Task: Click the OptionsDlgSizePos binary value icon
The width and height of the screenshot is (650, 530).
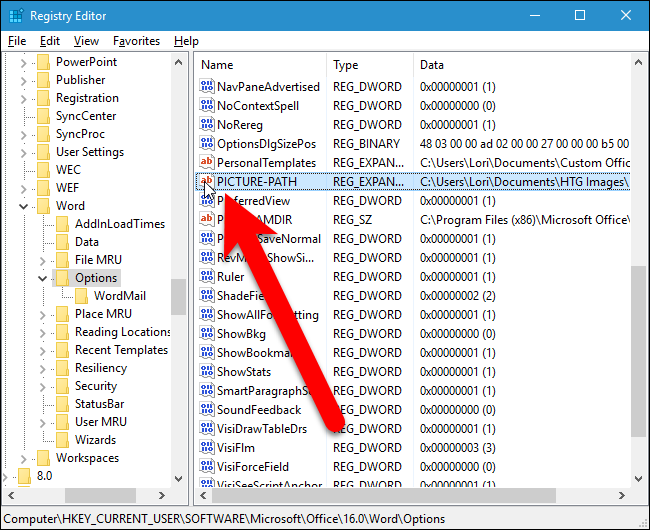Action: [206, 144]
